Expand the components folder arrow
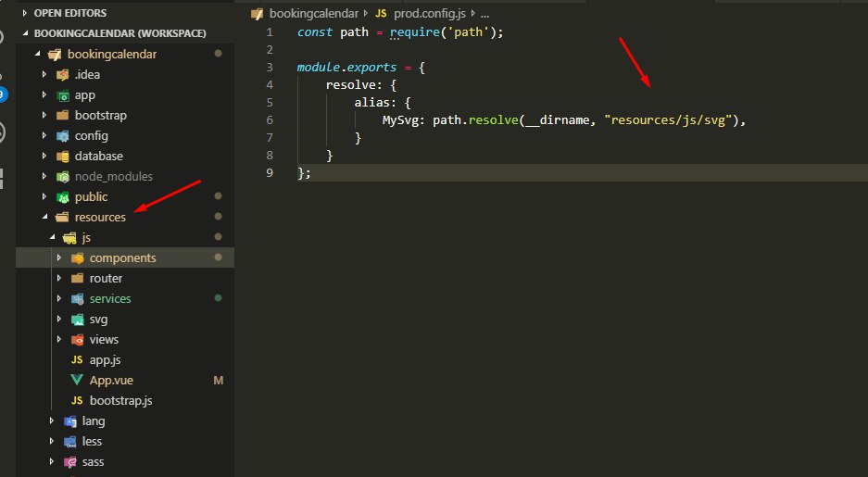The height and width of the screenshot is (477, 868). [x=59, y=258]
